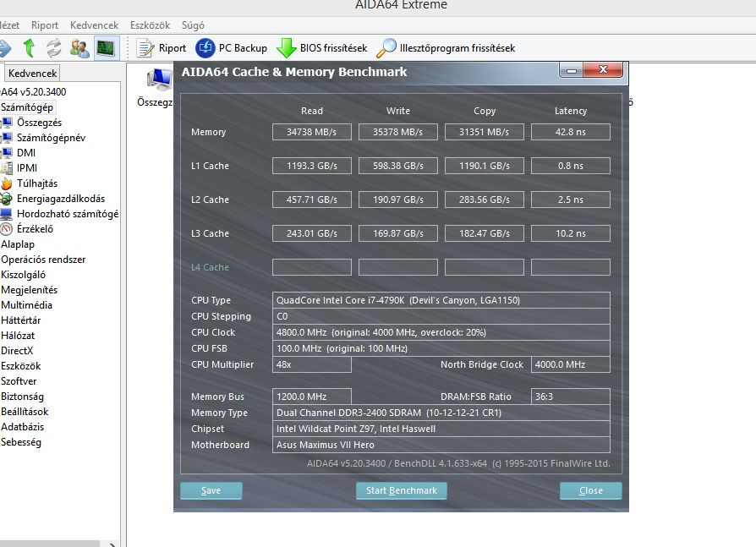Click the green up arrow toolbar icon

(x=29, y=48)
